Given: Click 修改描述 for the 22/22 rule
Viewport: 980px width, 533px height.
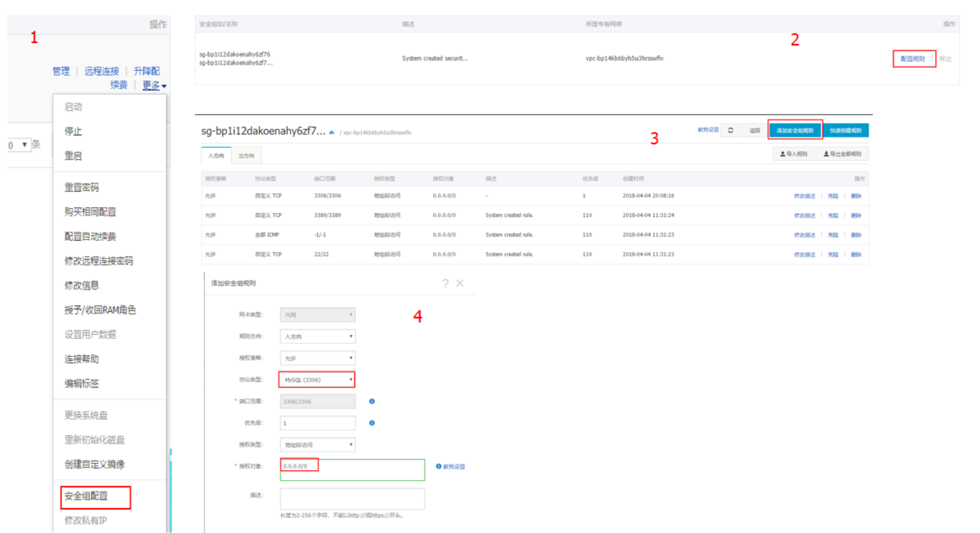Looking at the screenshot, I should click(x=805, y=255).
